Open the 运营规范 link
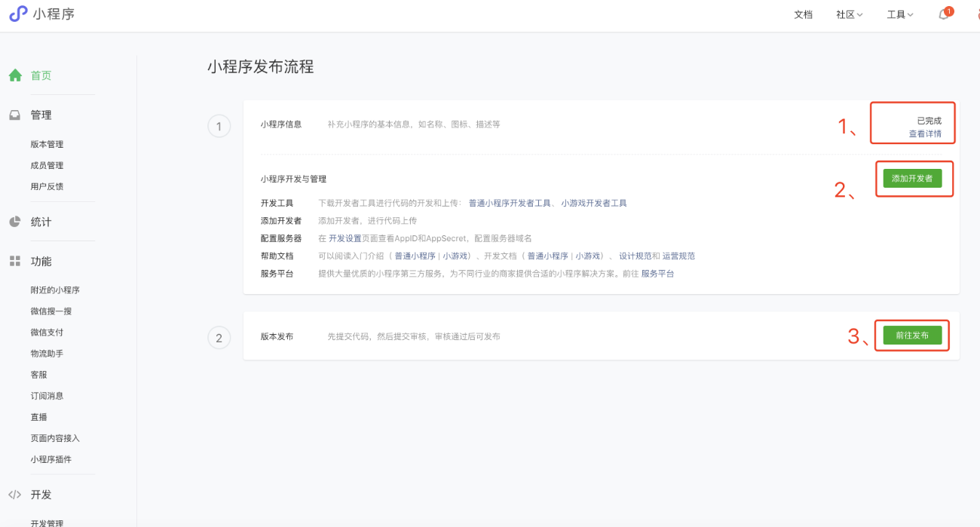The height and width of the screenshot is (527, 980). (678, 256)
